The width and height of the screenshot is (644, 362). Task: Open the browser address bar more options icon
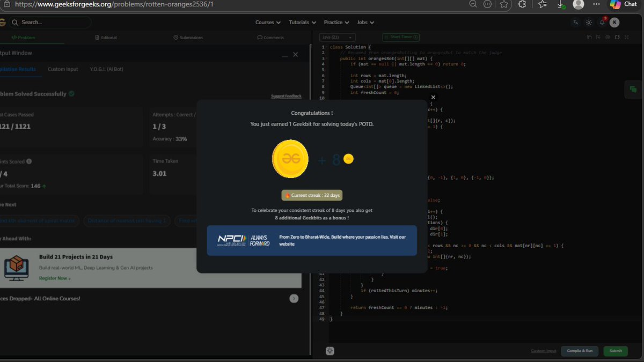(487, 4)
